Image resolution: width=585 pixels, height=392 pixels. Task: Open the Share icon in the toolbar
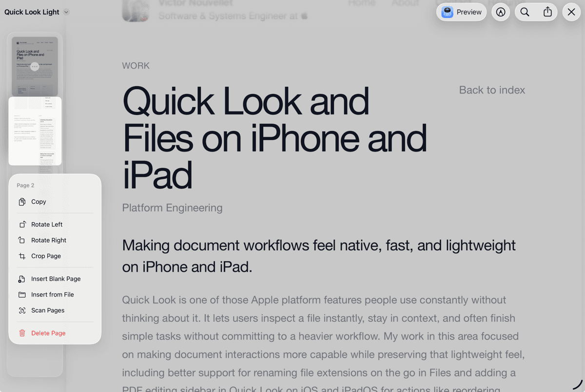(547, 12)
